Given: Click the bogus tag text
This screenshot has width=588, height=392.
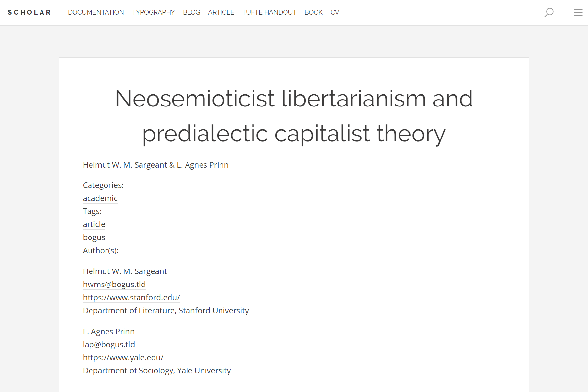Looking at the screenshot, I should (94, 237).
